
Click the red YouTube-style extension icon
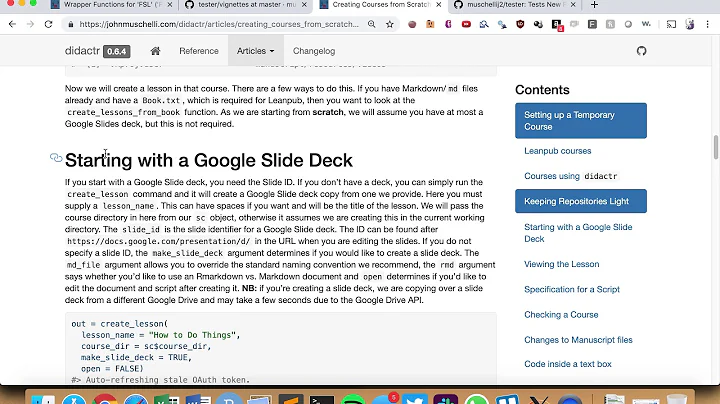pyautogui.click(x=466, y=24)
